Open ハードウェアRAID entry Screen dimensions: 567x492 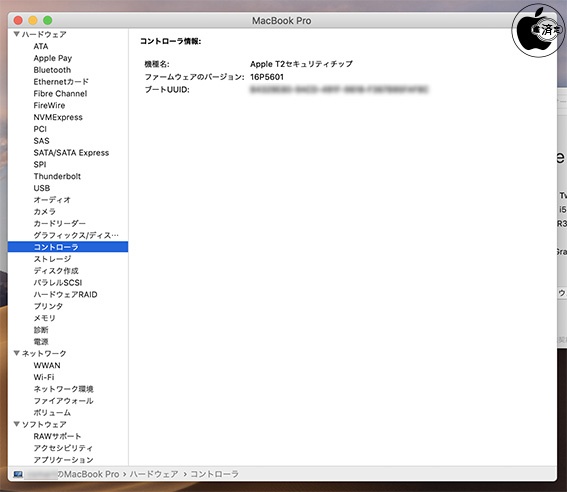[65, 294]
